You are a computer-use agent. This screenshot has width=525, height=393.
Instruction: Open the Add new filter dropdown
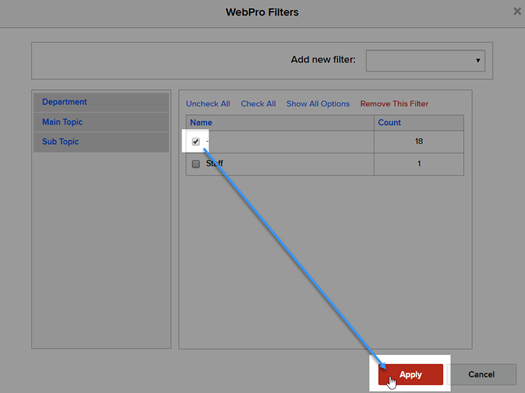pos(425,61)
